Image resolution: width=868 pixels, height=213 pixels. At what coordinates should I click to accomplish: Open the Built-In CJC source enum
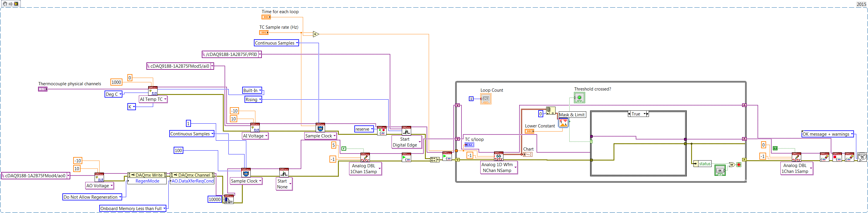[x=252, y=90]
